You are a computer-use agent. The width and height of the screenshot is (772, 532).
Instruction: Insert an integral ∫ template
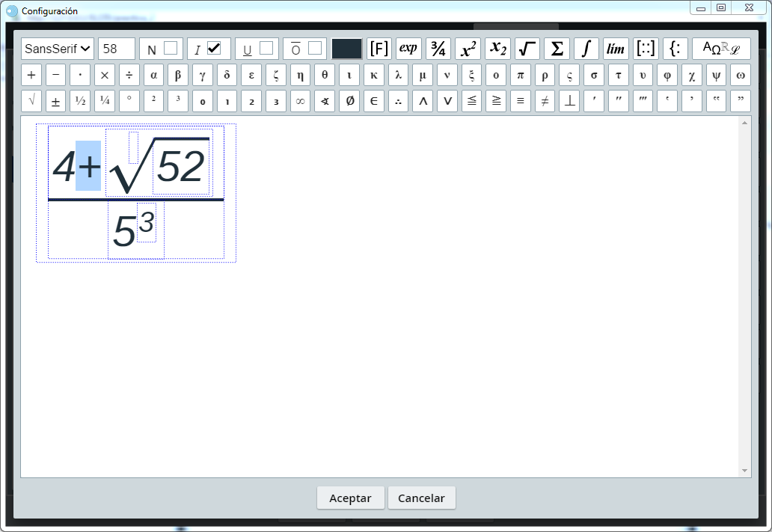[x=586, y=49]
